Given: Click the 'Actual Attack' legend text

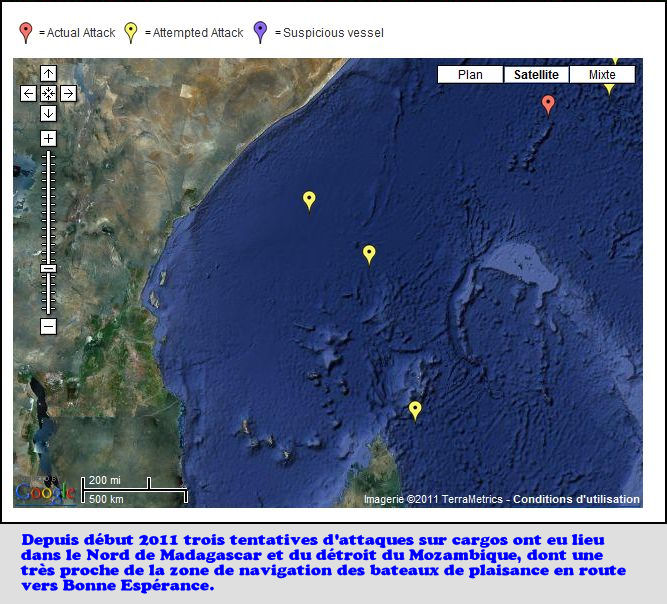Looking at the screenshot, I should [81, 33].
